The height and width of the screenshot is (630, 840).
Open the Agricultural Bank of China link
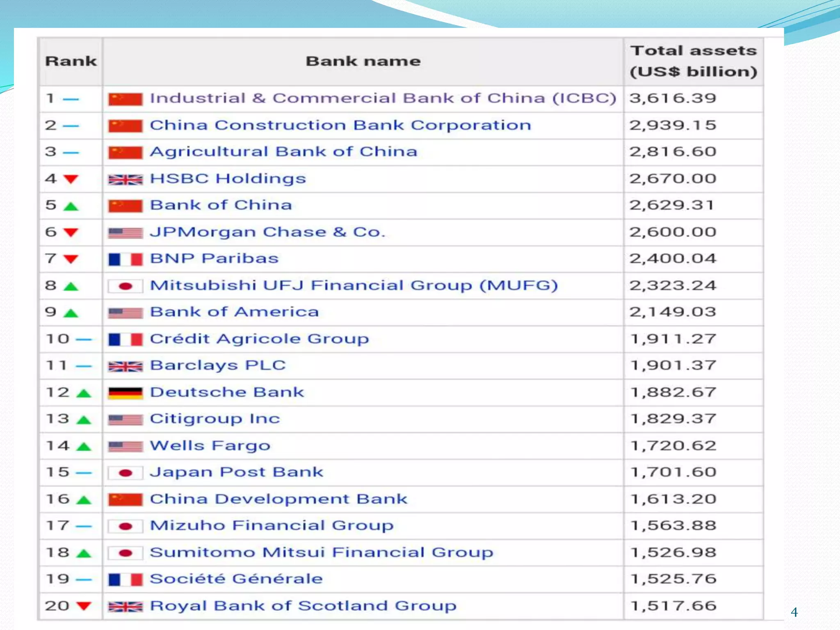click(283, 152)
